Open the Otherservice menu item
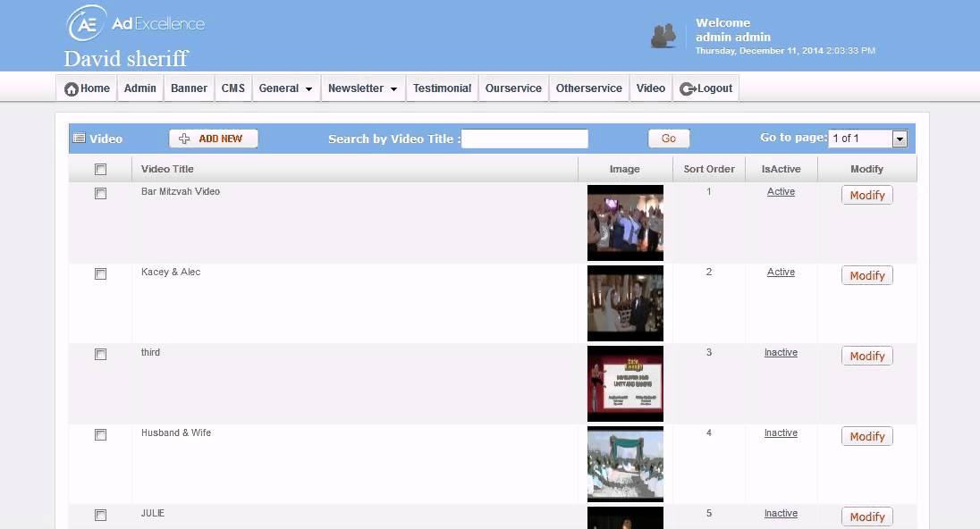980x529 pixels. (589, 88)
